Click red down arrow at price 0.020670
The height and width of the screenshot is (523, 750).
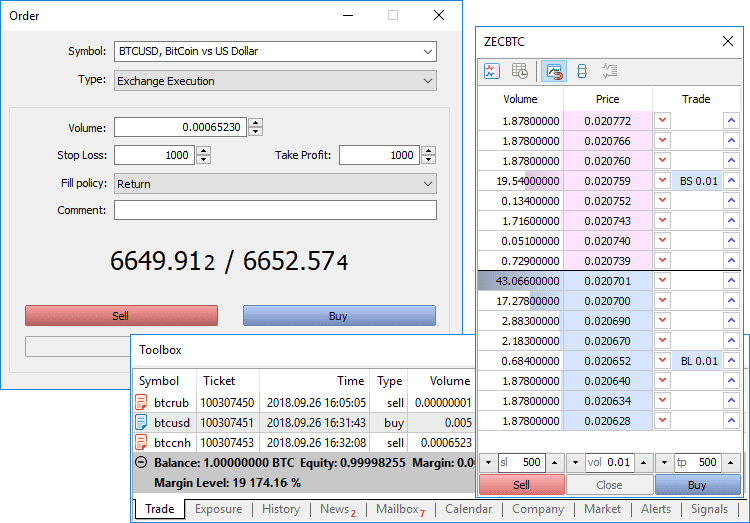click(662, 341)
